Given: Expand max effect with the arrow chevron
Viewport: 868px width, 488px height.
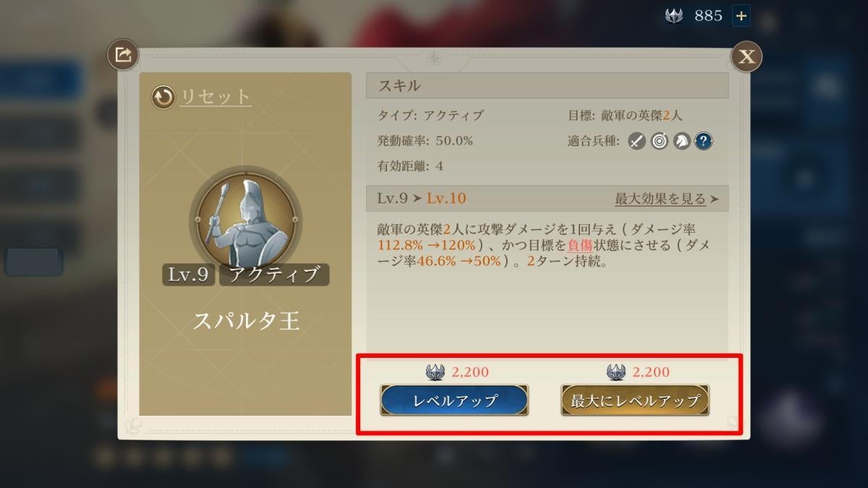Looking at the screenshot, I should tap(715, 199).
